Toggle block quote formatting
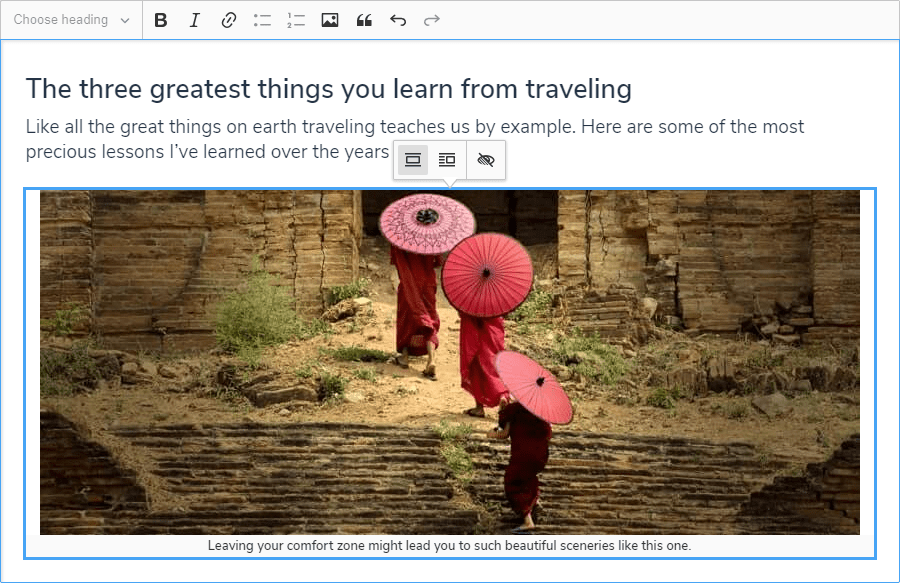Viewport: 900px width, 583px height. [364, 20]
